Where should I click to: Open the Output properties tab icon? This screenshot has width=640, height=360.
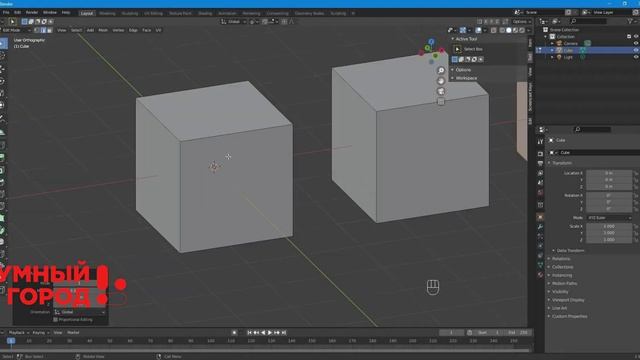pyautogui.click(x=540, y=163)
